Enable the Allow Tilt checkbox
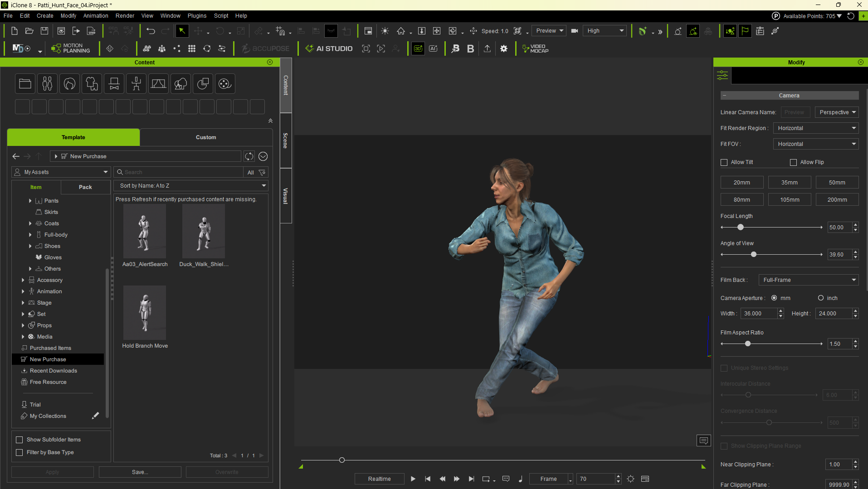 tap(724, 162)
